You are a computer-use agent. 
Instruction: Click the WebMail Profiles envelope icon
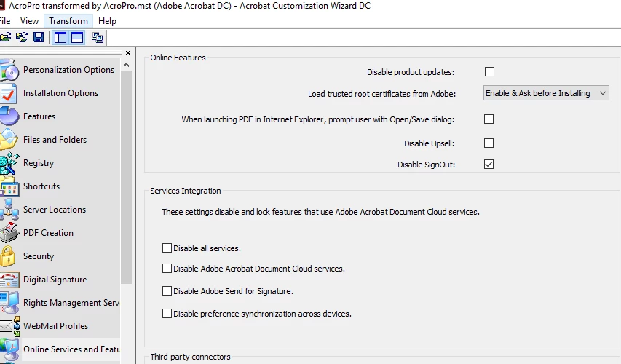coord(9,326)
